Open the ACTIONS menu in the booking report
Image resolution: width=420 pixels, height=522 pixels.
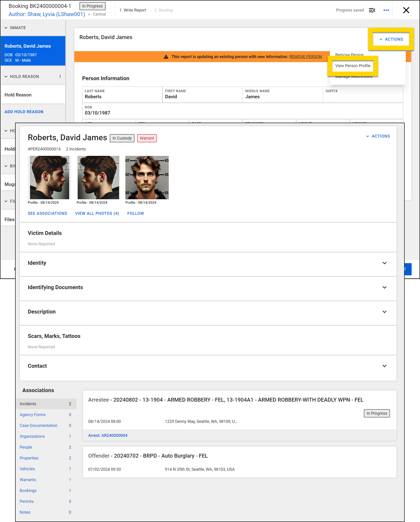tap(391, 39)
